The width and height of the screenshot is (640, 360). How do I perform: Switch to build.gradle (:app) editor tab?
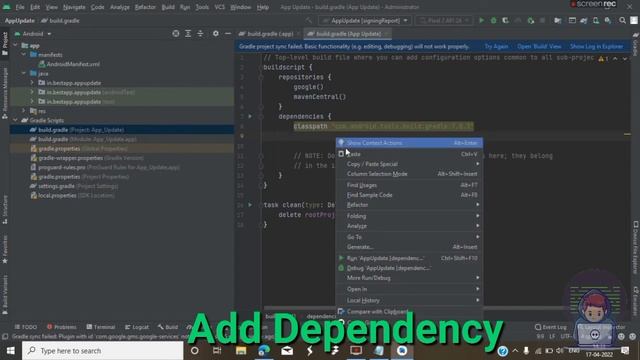coord(269,34)
